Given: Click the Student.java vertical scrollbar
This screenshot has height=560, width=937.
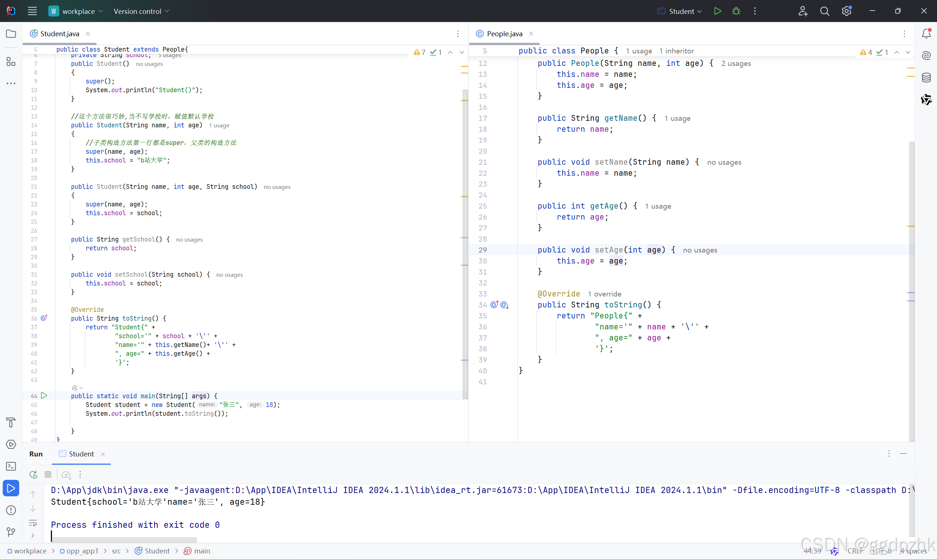Looking at the screenshot, I should click(465, 244).
